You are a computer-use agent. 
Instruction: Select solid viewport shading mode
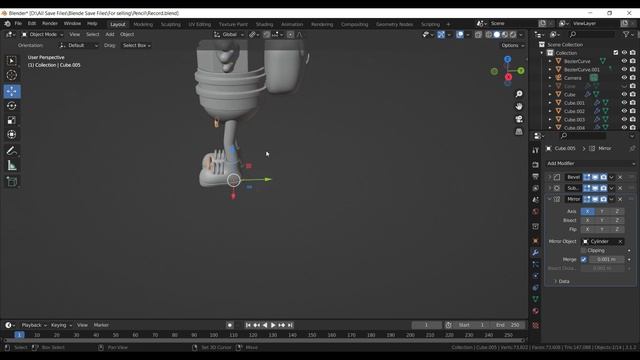coord(497,35)
